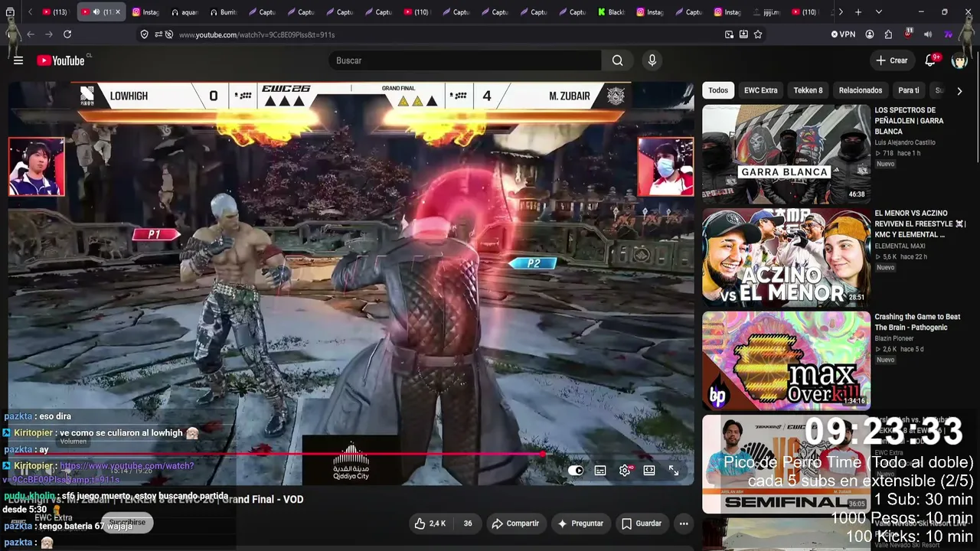
Task: Show more filter chips with right chevron
Action: coord(959,90)
